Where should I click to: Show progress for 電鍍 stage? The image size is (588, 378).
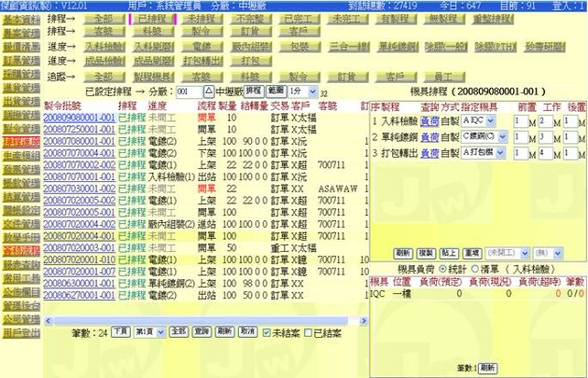point(199,45)
